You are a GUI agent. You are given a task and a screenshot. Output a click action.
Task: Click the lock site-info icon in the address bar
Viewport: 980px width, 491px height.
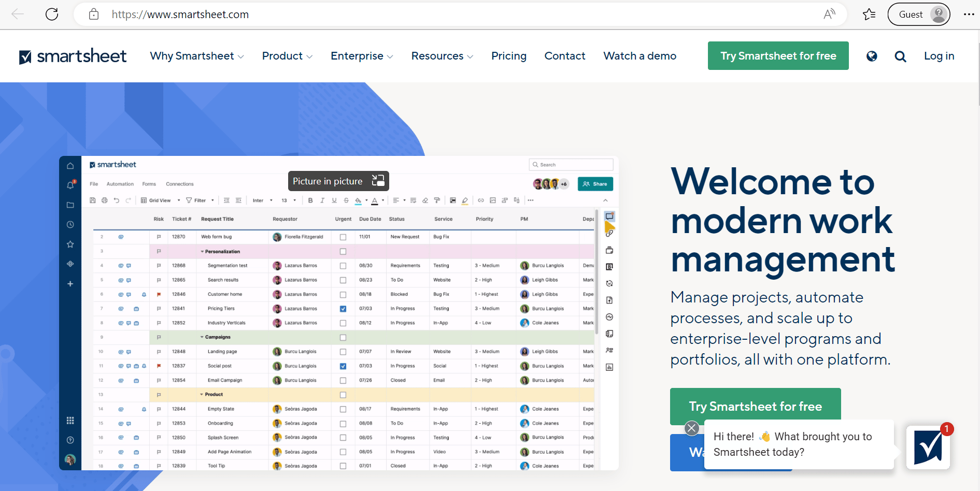(x=94, y=15)
